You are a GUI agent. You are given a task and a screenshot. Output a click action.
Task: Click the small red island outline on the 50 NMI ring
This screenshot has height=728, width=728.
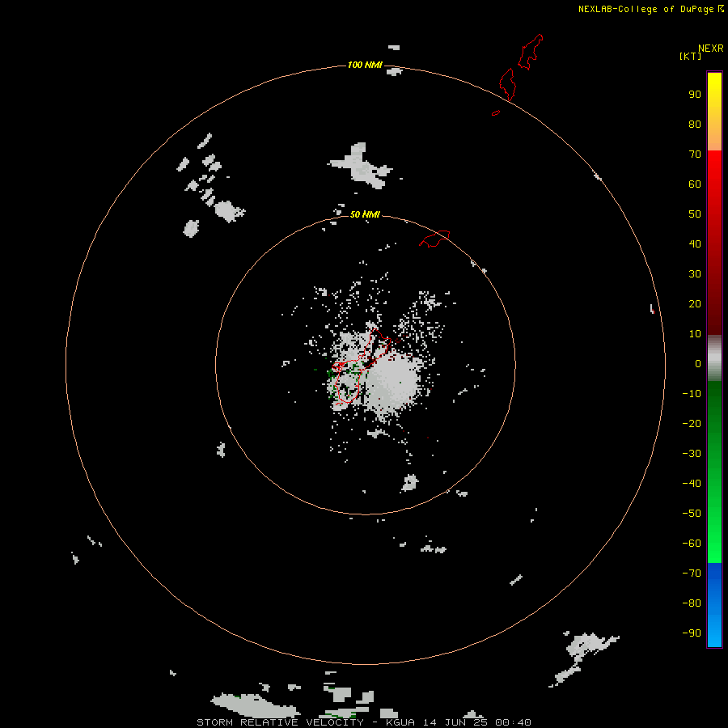[434, 239]
